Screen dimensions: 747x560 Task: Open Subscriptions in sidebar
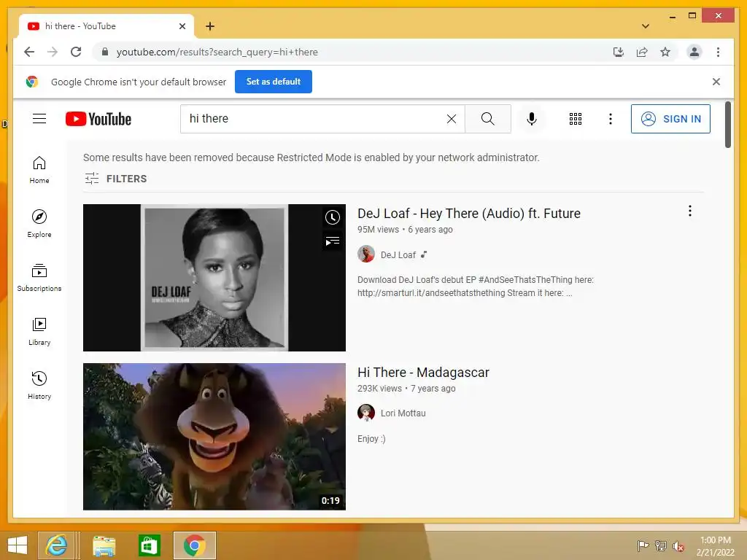tap(39, 278)
